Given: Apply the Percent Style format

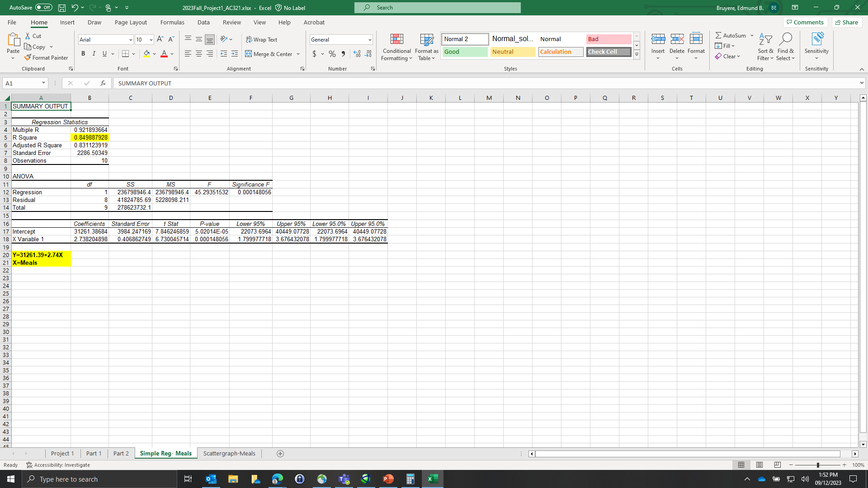Looking at the screenshot, I should pos(332,54).
